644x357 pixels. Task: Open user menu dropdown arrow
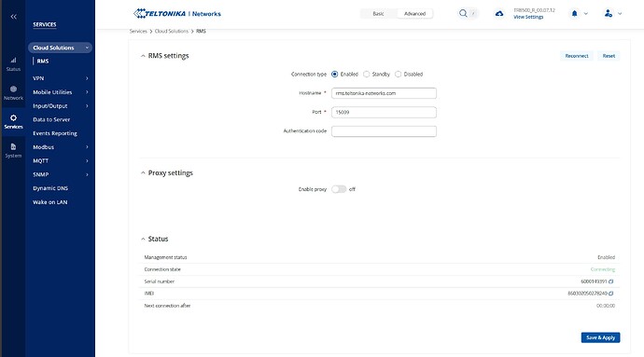click(620, 14)
